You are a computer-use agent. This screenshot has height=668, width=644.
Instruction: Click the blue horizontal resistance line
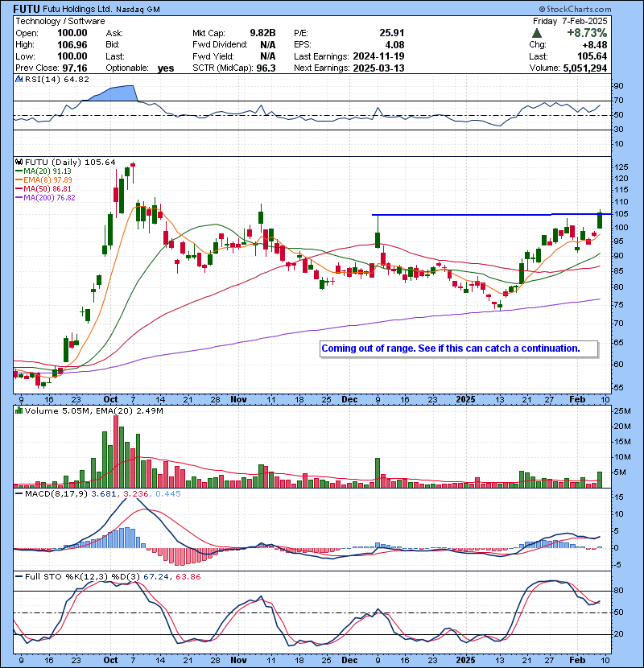click(491, 214)
